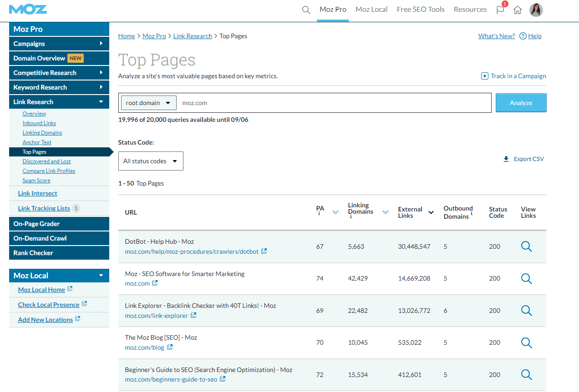Switch to the Moz Local tab
The height and width of the screenshot is (392, 579).
pyautogui.click(x=371, y=9)
